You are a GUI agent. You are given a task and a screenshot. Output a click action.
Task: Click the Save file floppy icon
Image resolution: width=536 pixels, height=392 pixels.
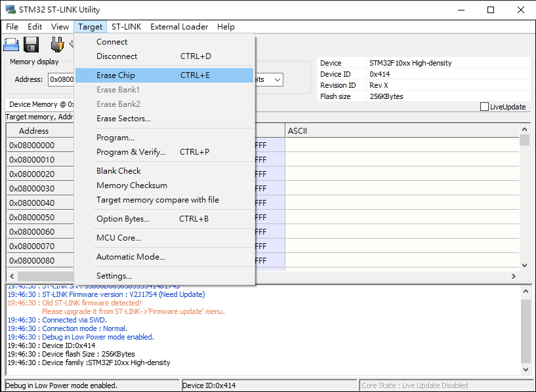pos(31,45)
